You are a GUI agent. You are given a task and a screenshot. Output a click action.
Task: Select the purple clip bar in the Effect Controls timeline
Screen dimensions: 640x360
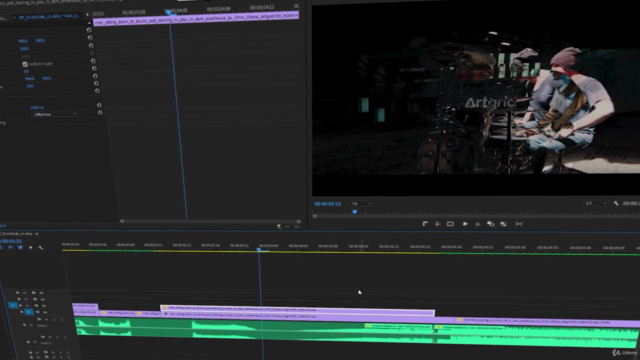[196, 19]
